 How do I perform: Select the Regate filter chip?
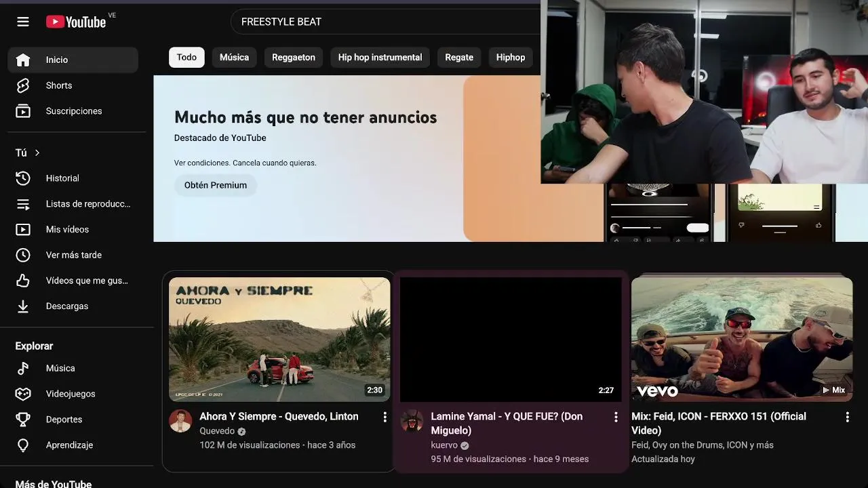(459, 58)
